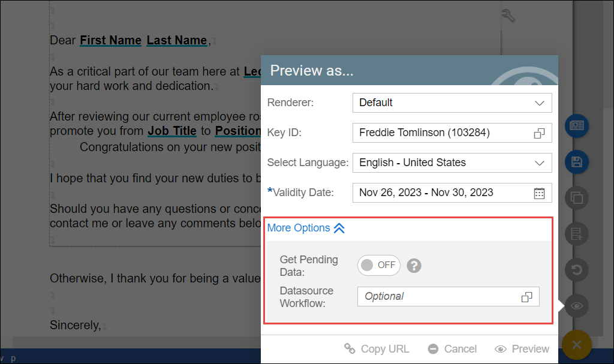Click the copy duplicate icon in the sidebar
The image size is (614, 364).
(577, 197)
